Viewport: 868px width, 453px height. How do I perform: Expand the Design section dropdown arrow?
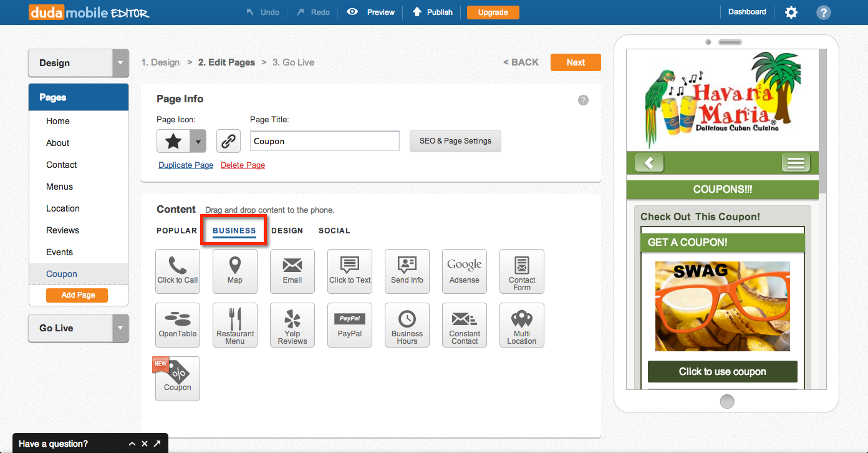pyautogui.click(x=120, y=63)
